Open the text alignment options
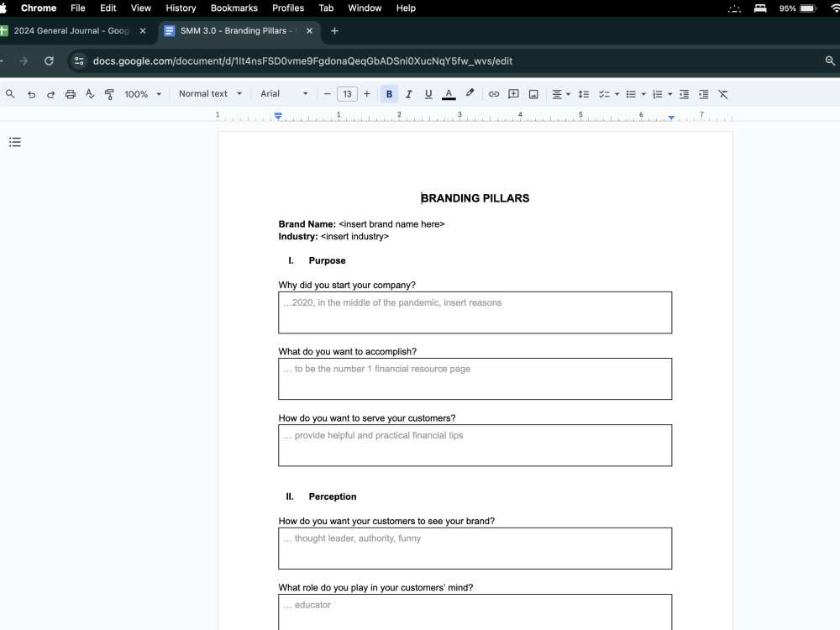 tap(561, 94)
